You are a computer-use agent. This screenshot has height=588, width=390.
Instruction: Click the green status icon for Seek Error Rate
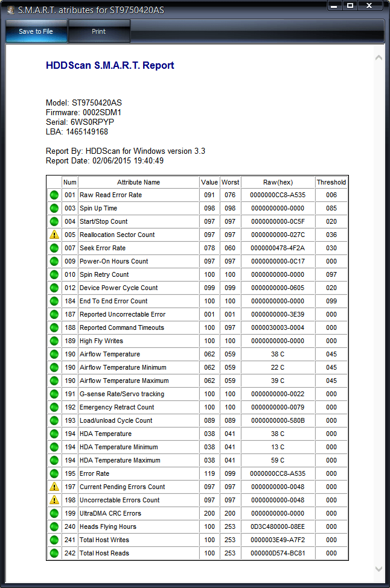click(x=54, y=248)
